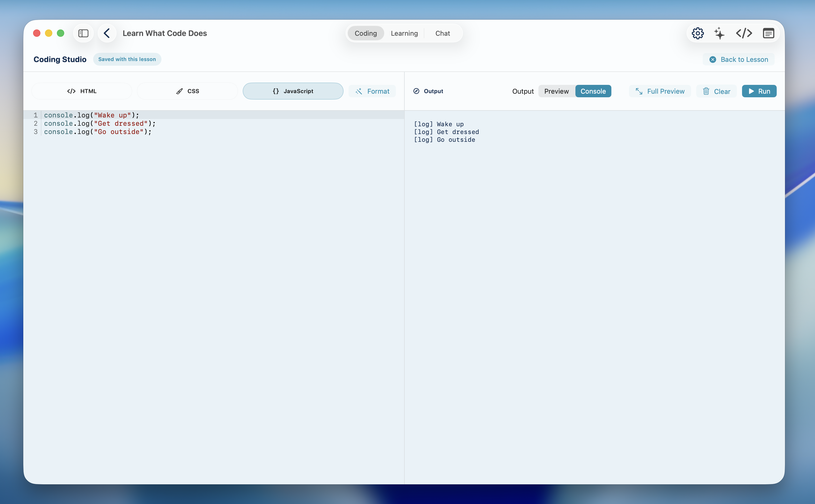
Task: Click Back to Lesson
Action: tap(739, 59)
